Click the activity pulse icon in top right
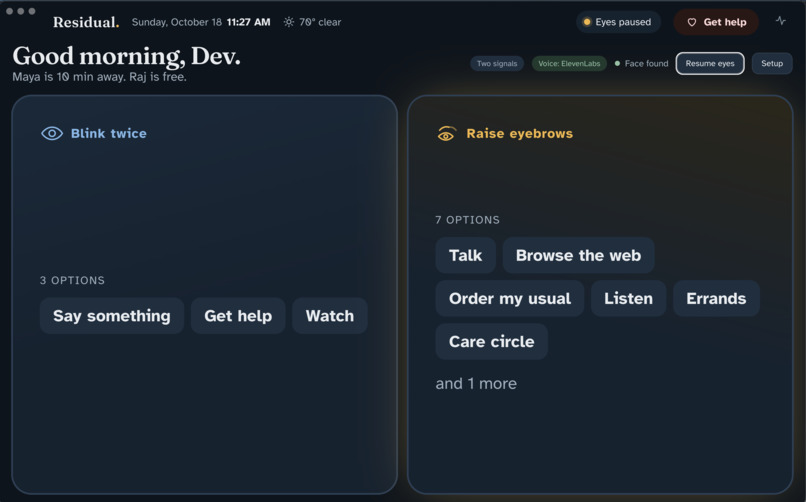 (780, 21)
